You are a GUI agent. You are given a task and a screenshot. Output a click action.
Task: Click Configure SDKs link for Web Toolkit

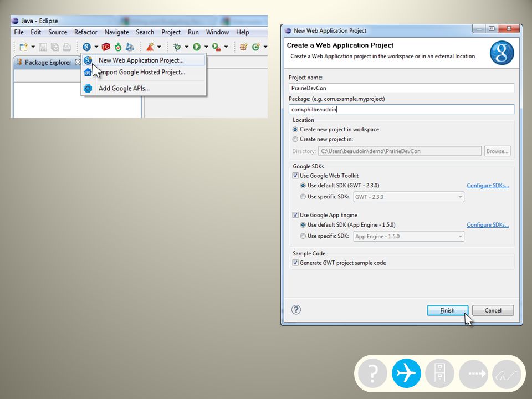[488, 186]
